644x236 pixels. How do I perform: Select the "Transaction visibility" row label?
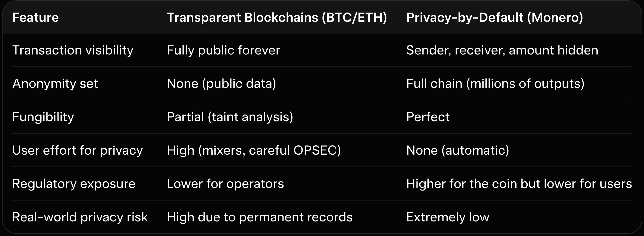[x=73, y=50]
